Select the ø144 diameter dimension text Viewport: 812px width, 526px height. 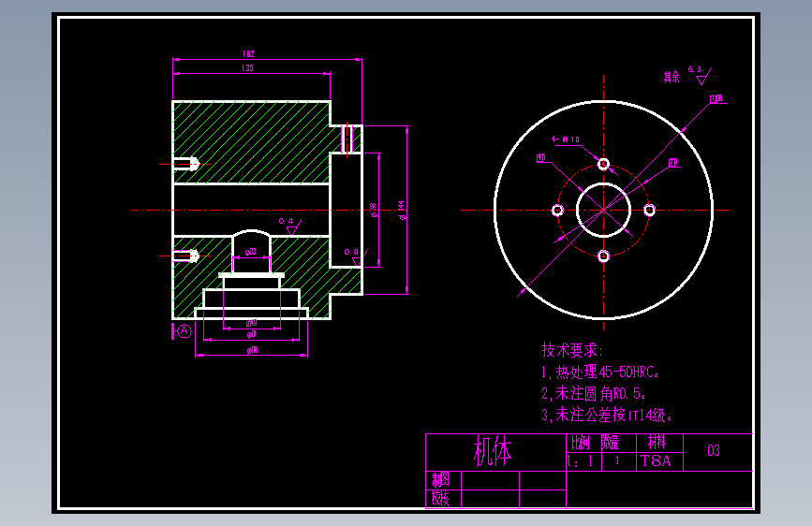click(x=402, y=211)
